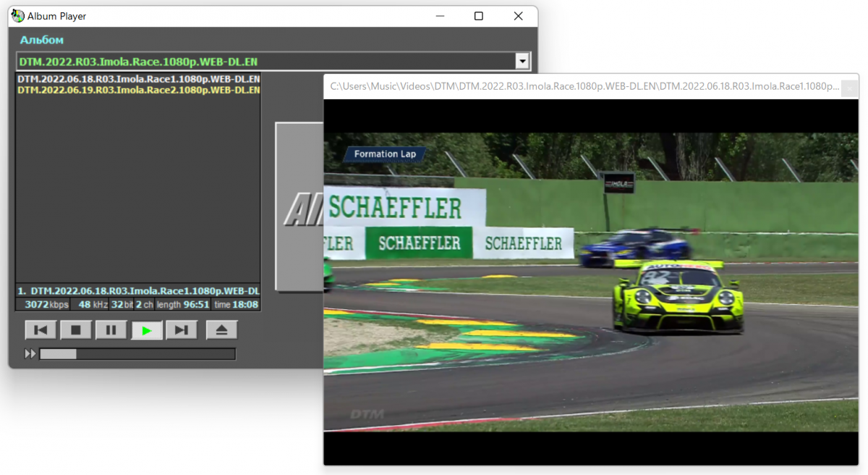
Task: Click the now-playing title line starting with 1.
Action: point(138,291)
